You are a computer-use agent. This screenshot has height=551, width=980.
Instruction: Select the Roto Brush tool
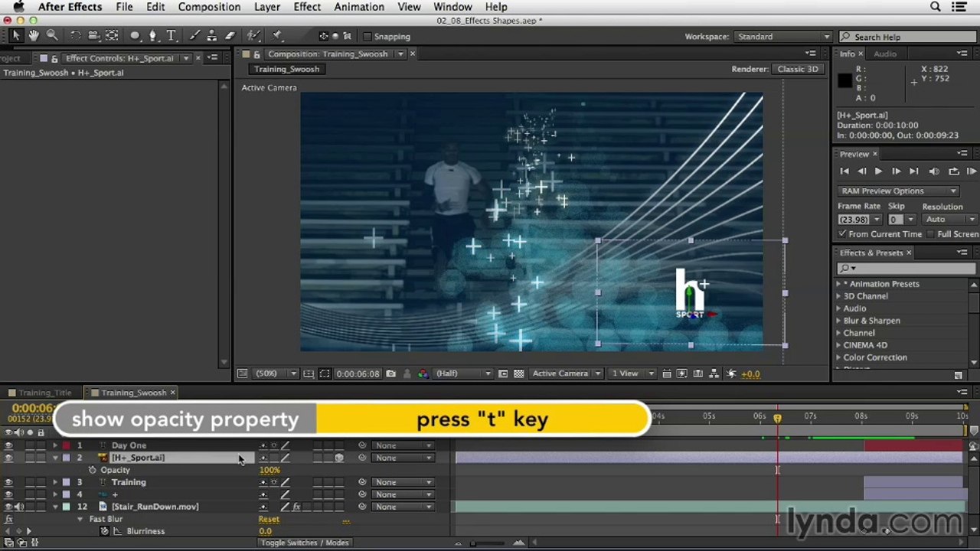(253, 36)
